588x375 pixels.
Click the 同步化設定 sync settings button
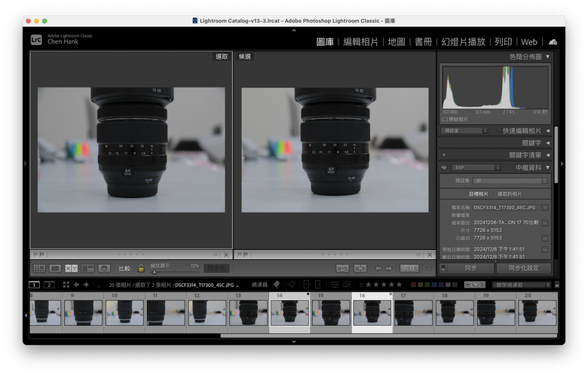tap(524, 268)
